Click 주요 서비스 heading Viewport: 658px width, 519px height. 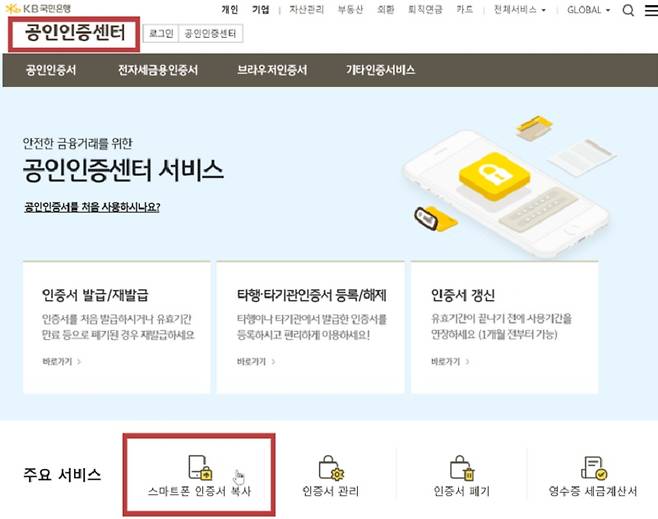(x=62, y=475)
